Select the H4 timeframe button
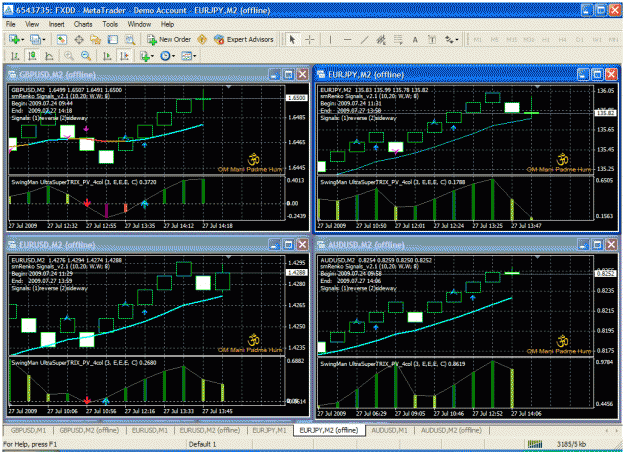This screenshot has height=452, width=625. point(562,39)
